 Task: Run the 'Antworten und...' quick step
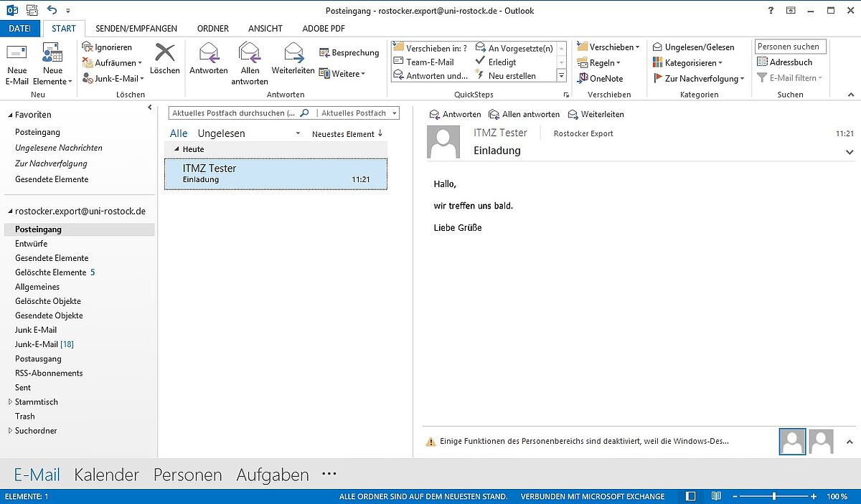click(430, 75)
